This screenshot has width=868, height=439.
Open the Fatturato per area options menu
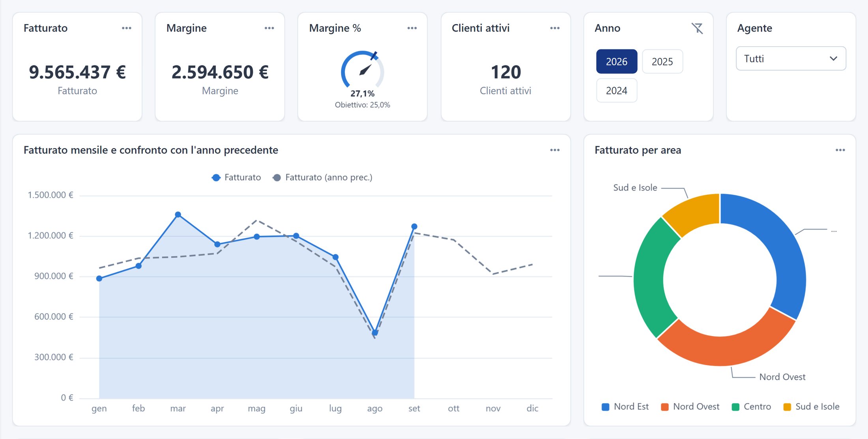click(840, 150)
